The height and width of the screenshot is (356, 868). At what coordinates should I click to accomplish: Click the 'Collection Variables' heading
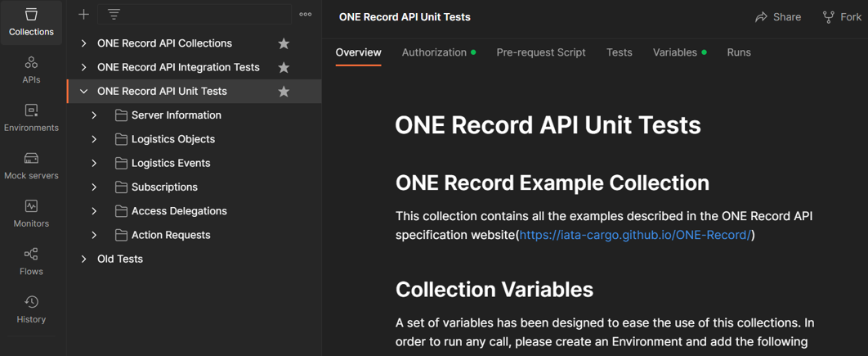click(494, 289)
